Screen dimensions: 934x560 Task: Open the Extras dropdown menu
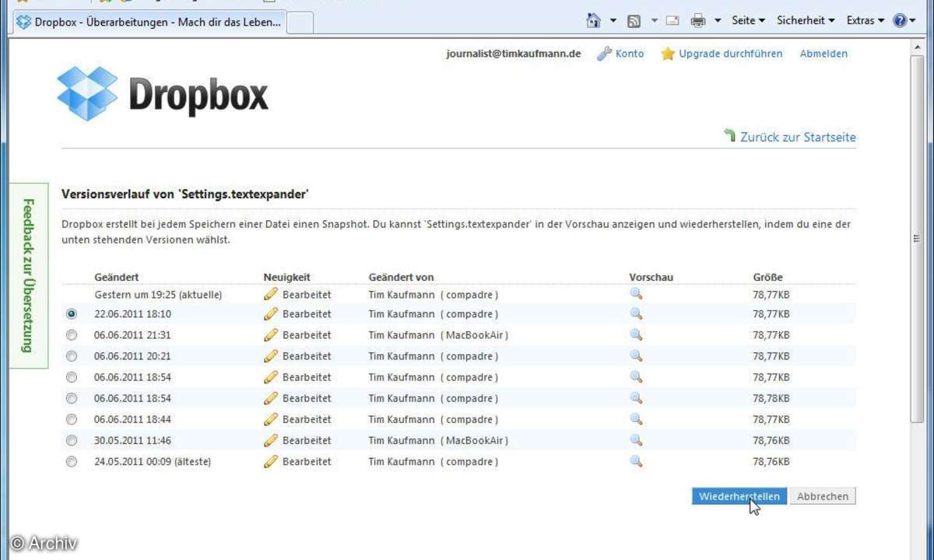pyautogui.click(x=866, y=21)
